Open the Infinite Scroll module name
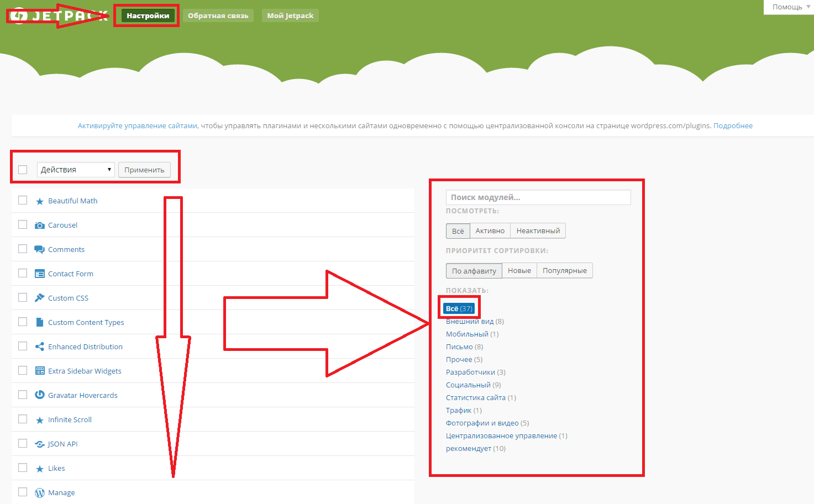This screenshot has width=814, height=504. pos(70,420)
